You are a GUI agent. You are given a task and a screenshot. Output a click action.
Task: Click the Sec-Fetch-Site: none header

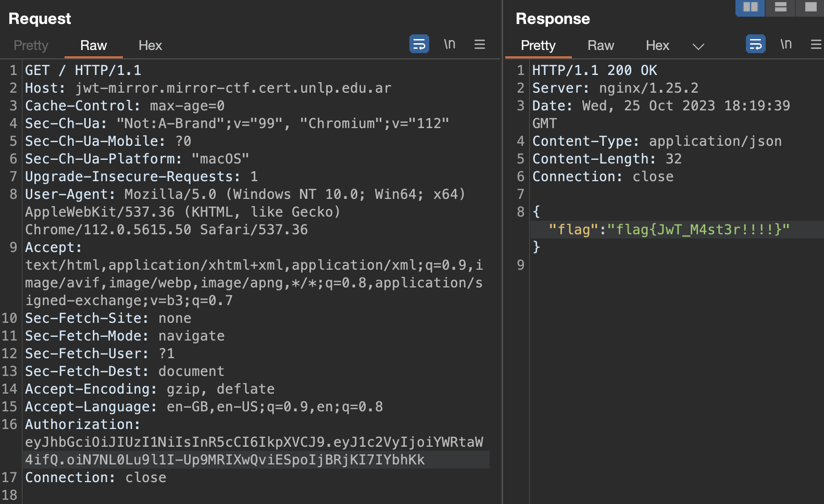pyautogui.click(x=108, y=318)
